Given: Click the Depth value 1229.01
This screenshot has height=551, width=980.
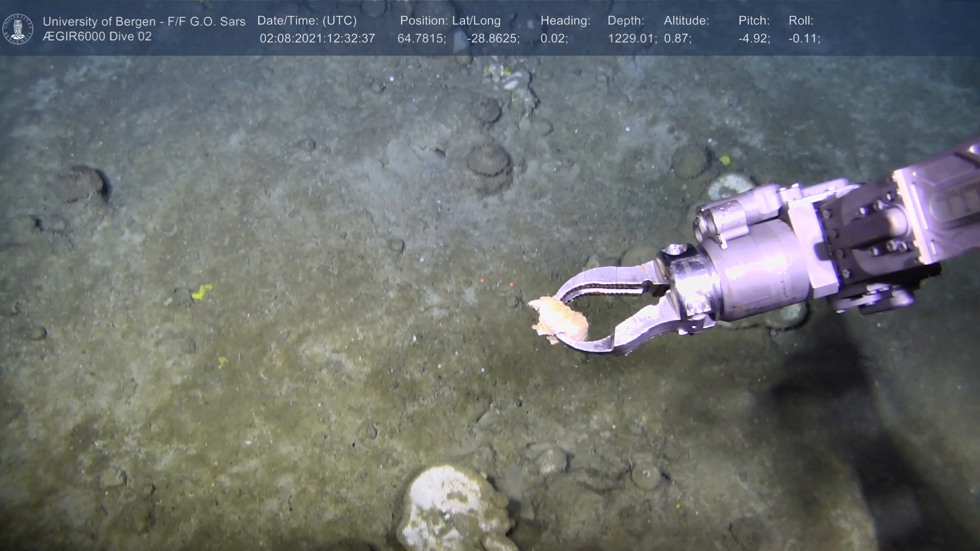Looking at the screenshot, I should point(631,39).
